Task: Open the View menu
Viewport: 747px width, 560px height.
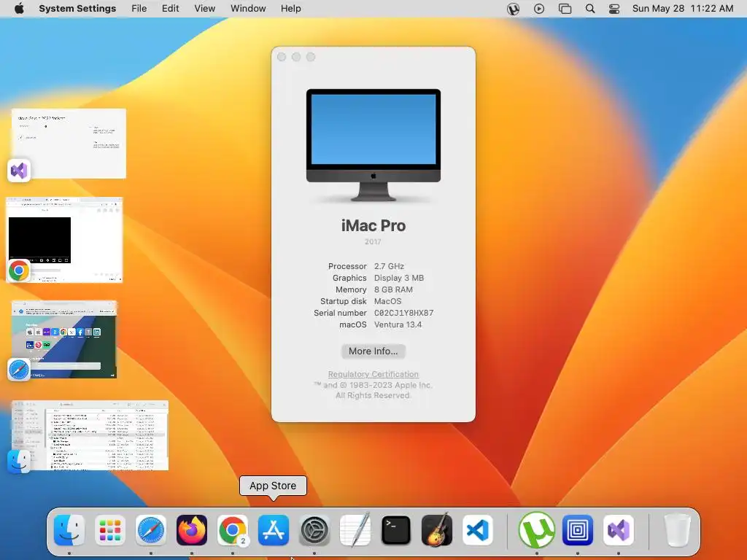Action: point(205,9)
